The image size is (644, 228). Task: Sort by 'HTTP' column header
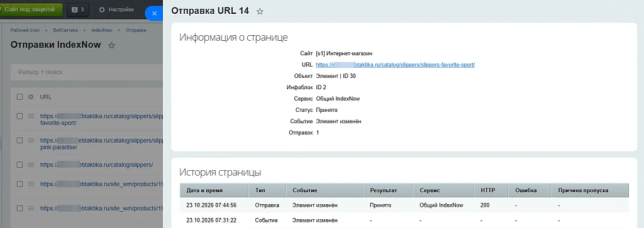point(491,190)
